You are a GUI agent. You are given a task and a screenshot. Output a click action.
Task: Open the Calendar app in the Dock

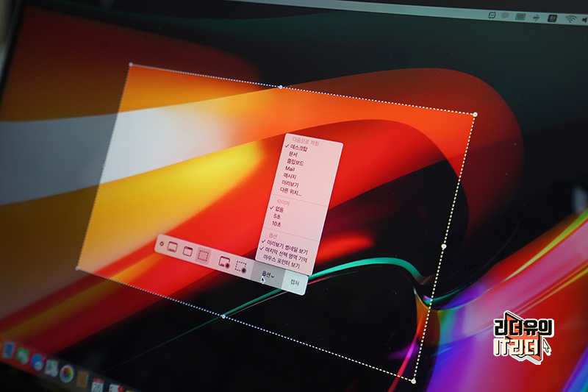coord(97,385)
